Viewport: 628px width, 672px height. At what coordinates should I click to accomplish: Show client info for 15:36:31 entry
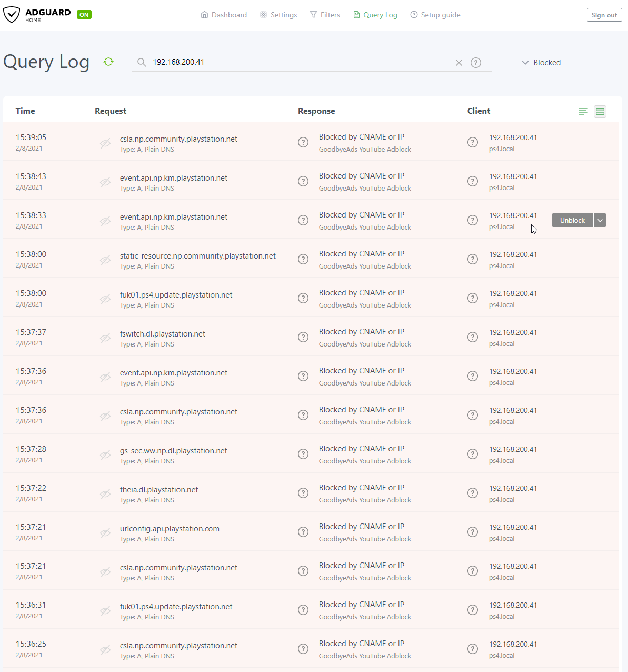(473, 610)
